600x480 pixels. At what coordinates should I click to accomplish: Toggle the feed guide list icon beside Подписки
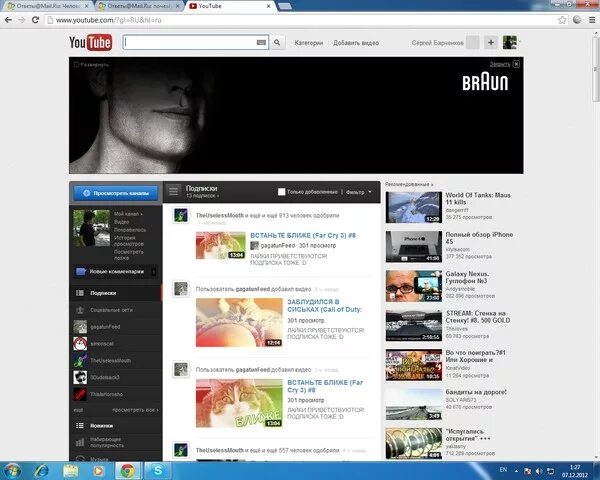click(x=174, y=191)
